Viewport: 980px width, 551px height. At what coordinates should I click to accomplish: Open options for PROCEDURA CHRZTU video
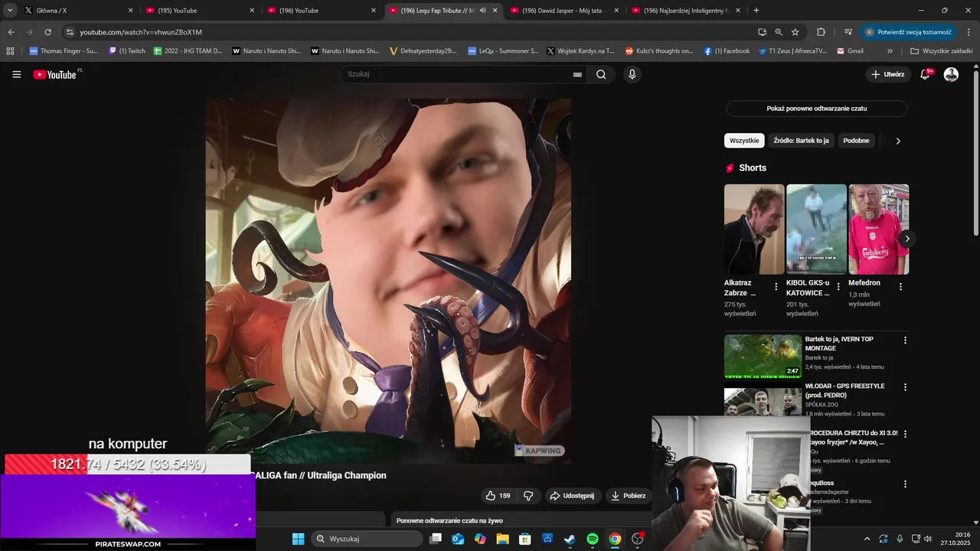[905, 434]
